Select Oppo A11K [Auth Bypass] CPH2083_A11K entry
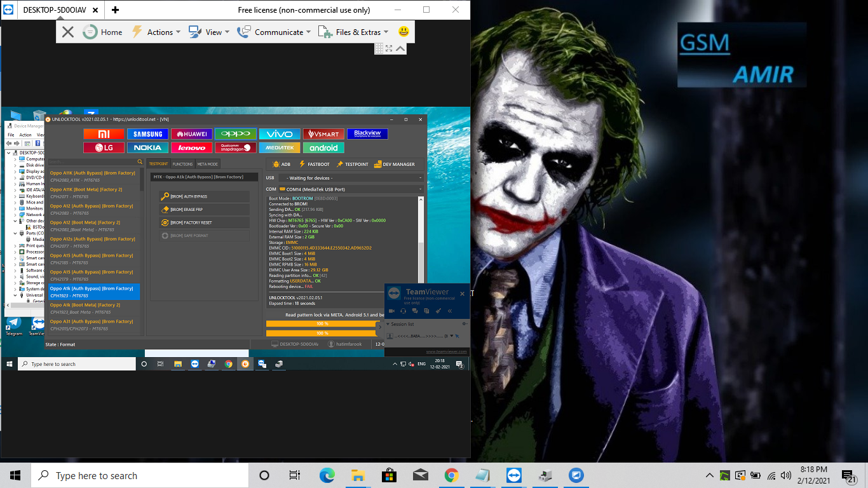The image size is (868, 488). click(94, 176)
